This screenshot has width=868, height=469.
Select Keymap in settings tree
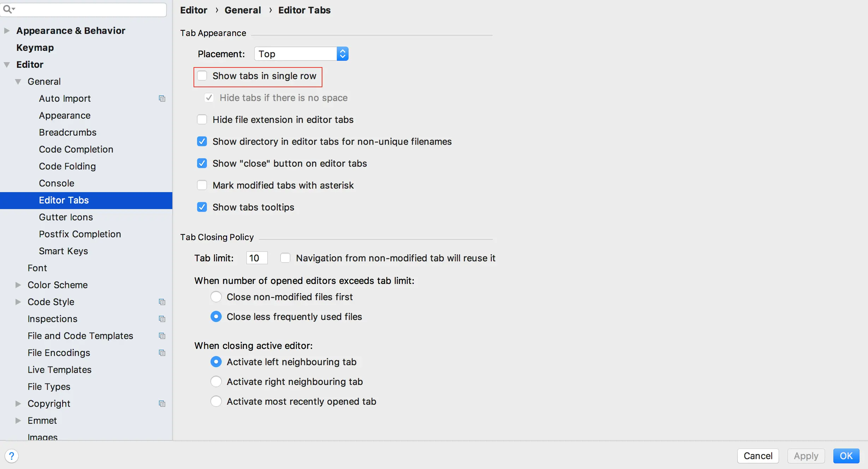(35, 48)
